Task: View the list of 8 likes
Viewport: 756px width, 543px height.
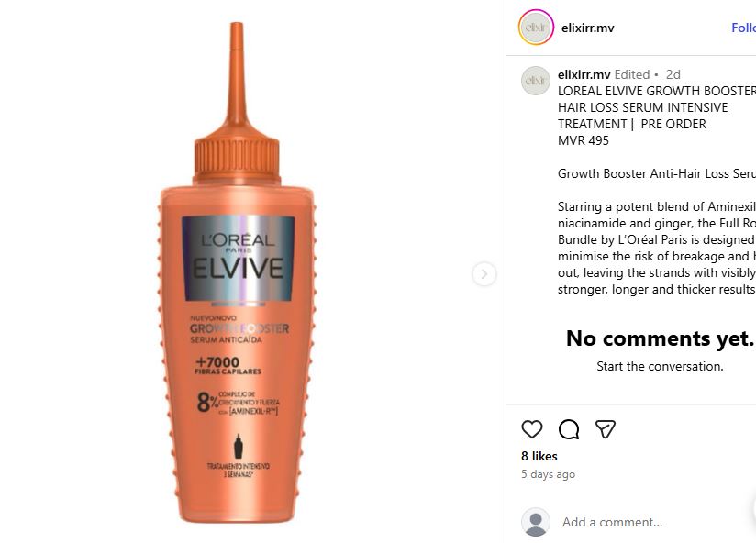Action: (539, 456)
